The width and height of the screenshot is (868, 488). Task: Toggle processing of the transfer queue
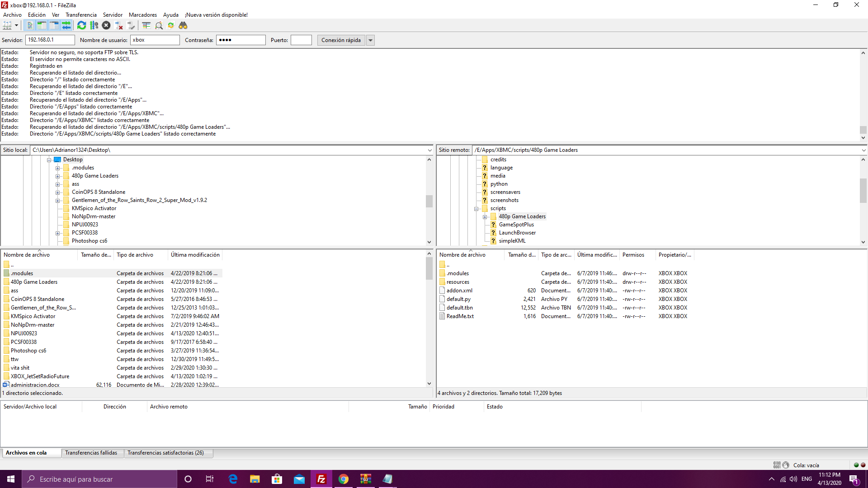pos(94,25)
